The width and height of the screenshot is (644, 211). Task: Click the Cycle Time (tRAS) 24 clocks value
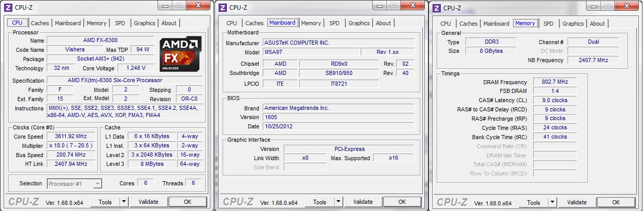[x=555, y=128]
